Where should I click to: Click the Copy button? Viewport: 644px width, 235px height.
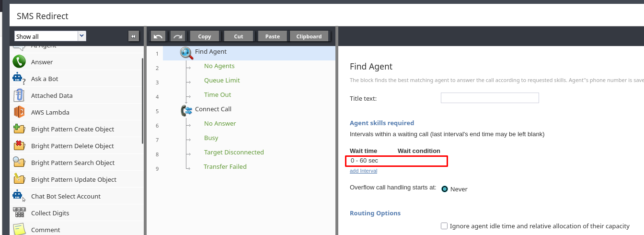tap(205, 36)
